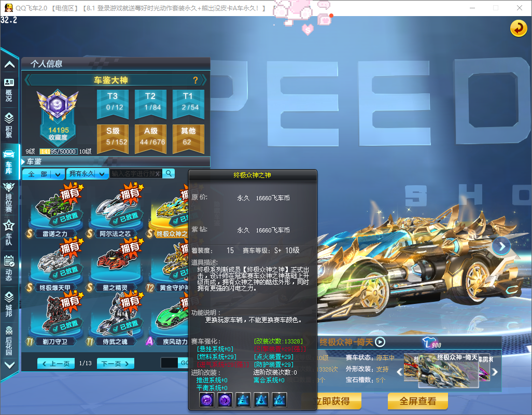This screenshot has width=532, height=415.
Task: Select the 终极众神-倚天 skin thumbnail
Action: (448, 370)
